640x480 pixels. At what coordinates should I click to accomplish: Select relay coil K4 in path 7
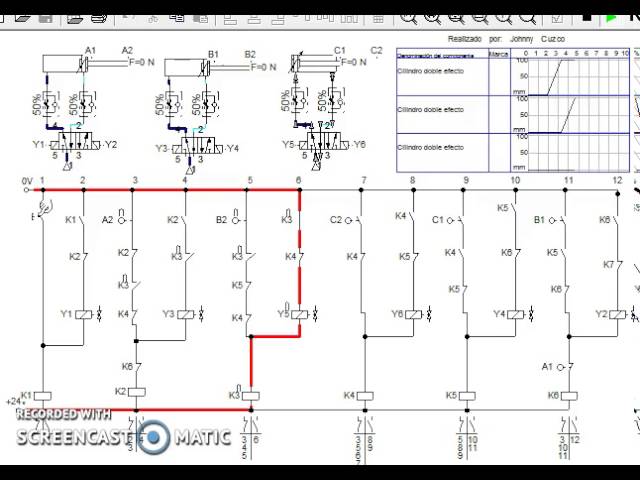[x=365, y=396]
